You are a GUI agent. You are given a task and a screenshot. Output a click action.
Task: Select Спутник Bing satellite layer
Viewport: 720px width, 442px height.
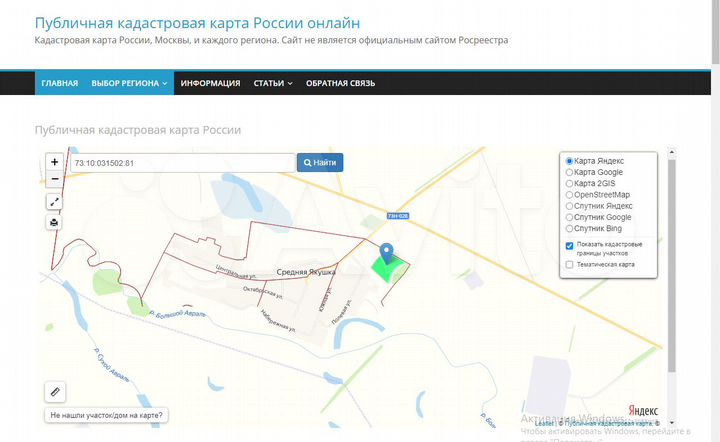[569, 229]
